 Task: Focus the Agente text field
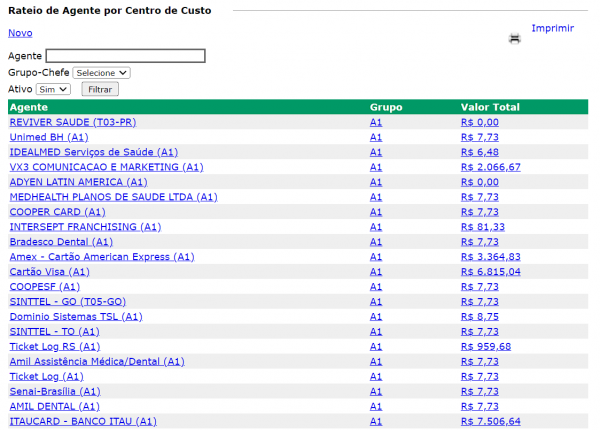coord(125,56)
